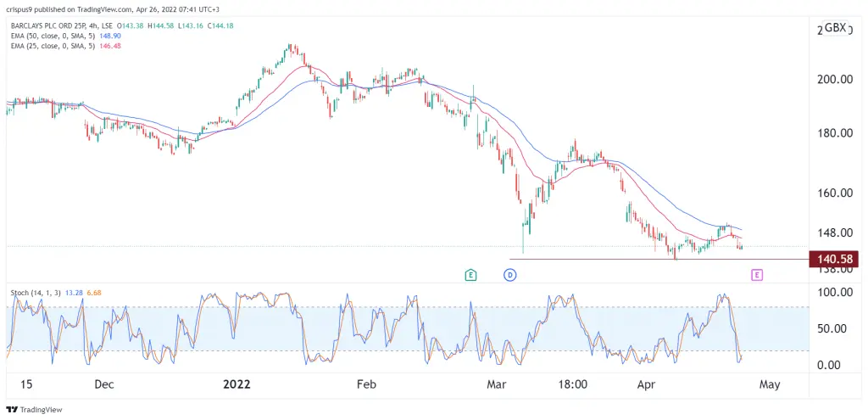Click the blue D dividend marker

pos(509,274)
